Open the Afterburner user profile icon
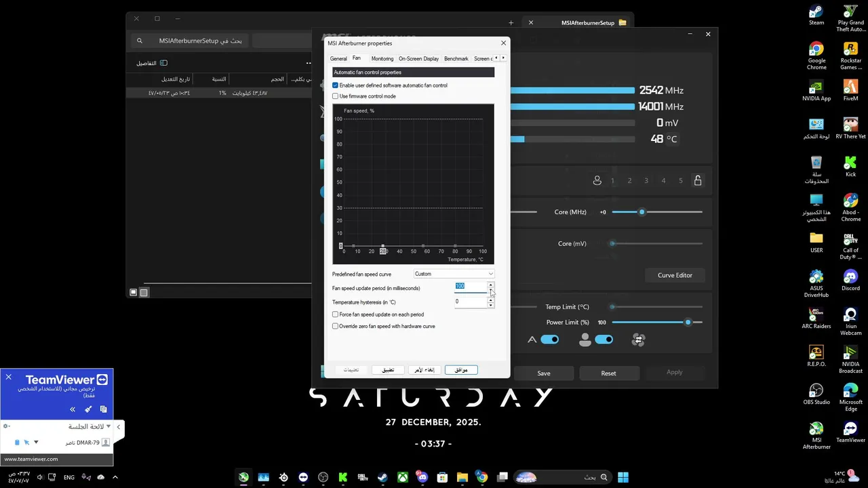Viewport: 868px width, 488px height. tap(597, 180)
